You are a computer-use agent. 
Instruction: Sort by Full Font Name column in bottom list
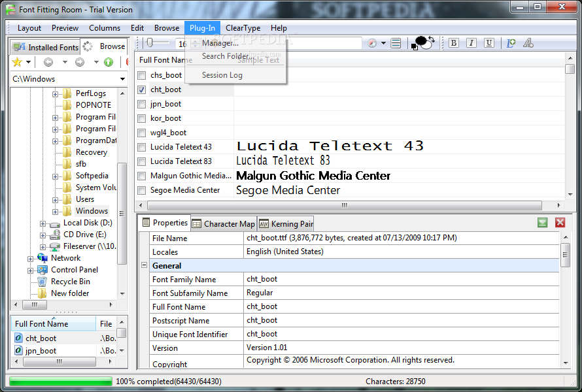pos(53,324)
